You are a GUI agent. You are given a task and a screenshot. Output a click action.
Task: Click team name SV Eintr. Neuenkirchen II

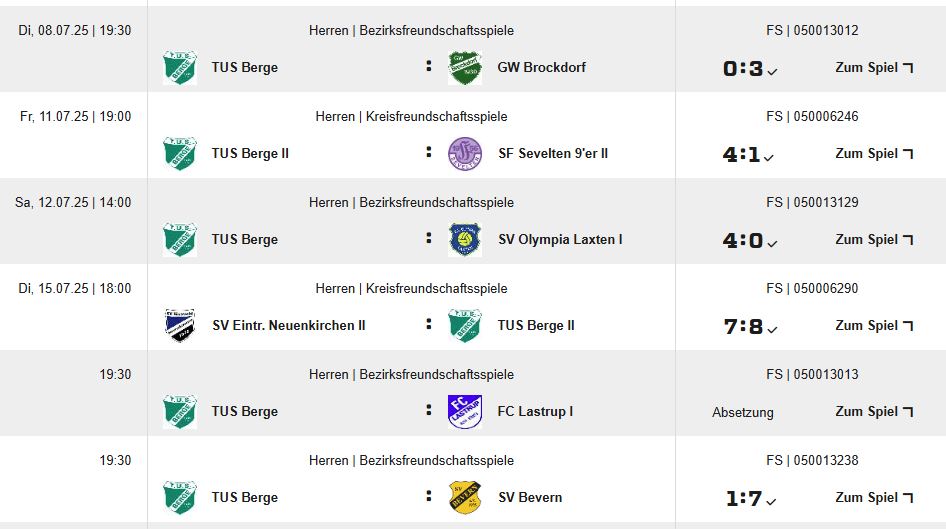[288, 326]
